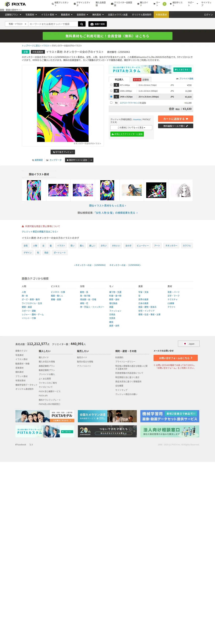
Task: Open 検索アシスタント in the top bar
Action: (60, 4)
